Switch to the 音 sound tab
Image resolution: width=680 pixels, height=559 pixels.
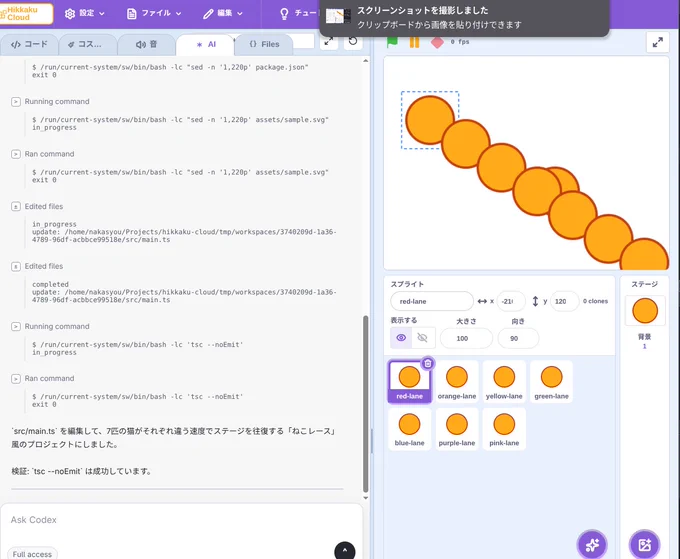pos(147,44)
